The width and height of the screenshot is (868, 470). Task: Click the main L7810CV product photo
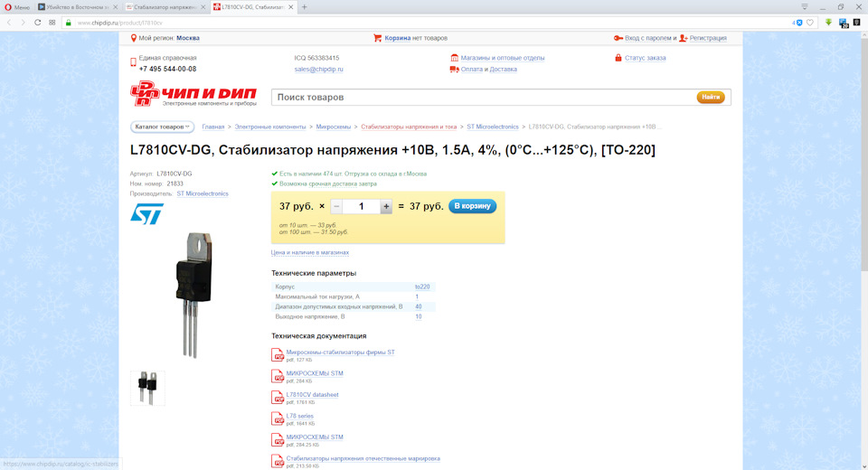(193, 295)
